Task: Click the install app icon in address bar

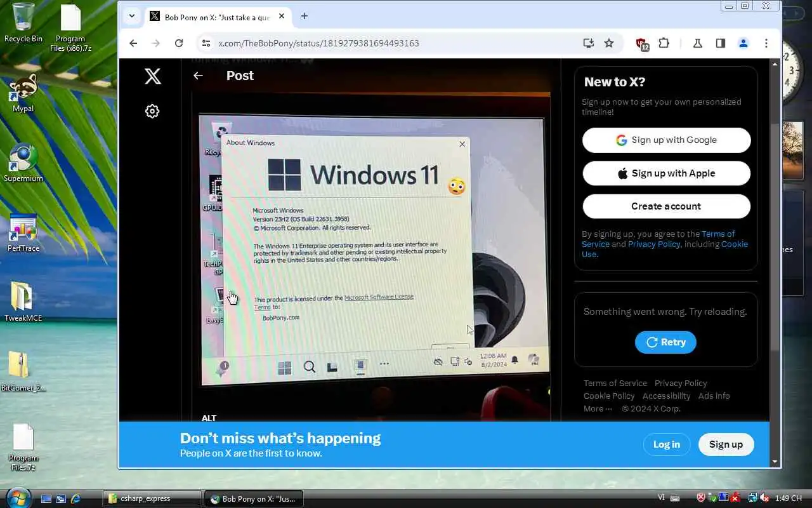Action: pos(589,43)
